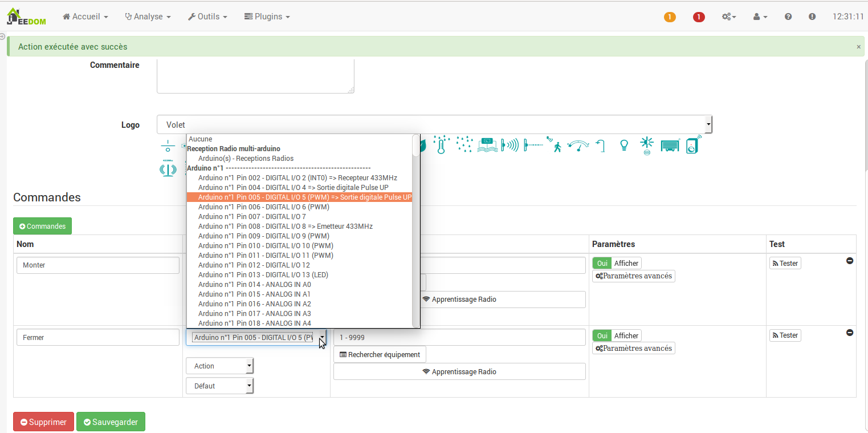
Task: Add a command with the green Commandes button
Action: coord(42,226)
